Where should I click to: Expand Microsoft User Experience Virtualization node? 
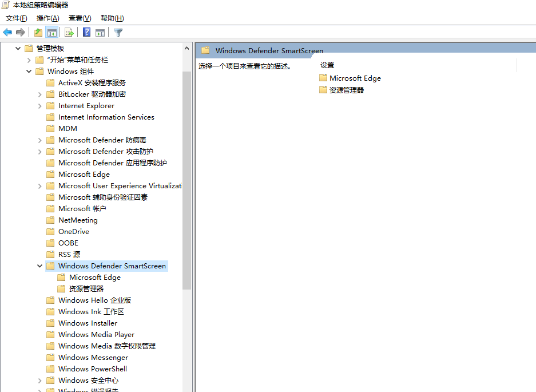39,186
